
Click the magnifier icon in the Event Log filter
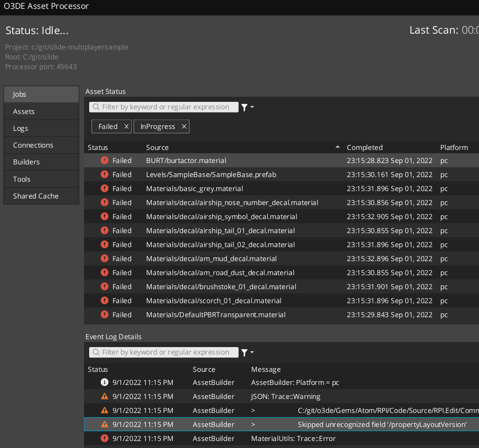tap(95, 352)
